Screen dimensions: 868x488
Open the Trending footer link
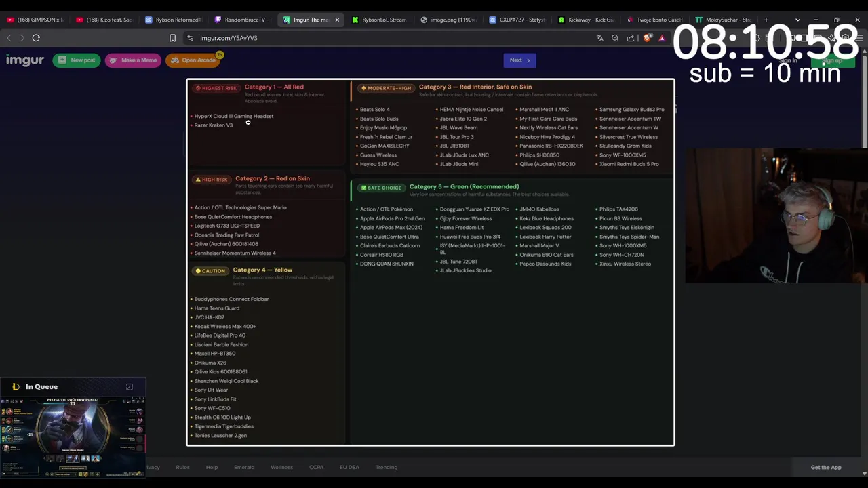coord(387,467)
